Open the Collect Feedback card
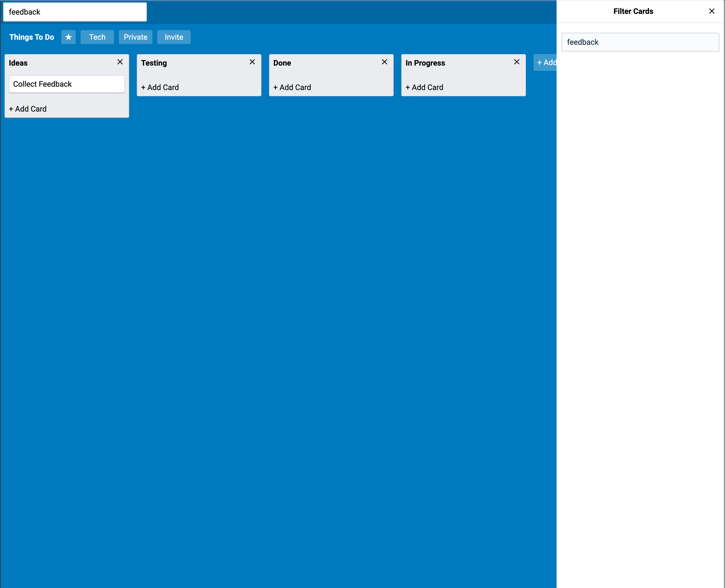Viewport: 725px width, 588px height. 67,84
